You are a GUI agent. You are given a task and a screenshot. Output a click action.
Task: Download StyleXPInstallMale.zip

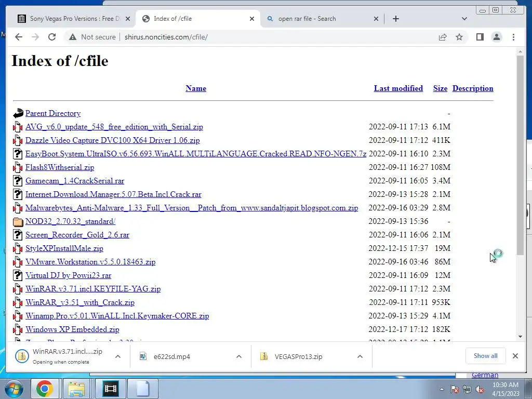[x=64, y=248]
